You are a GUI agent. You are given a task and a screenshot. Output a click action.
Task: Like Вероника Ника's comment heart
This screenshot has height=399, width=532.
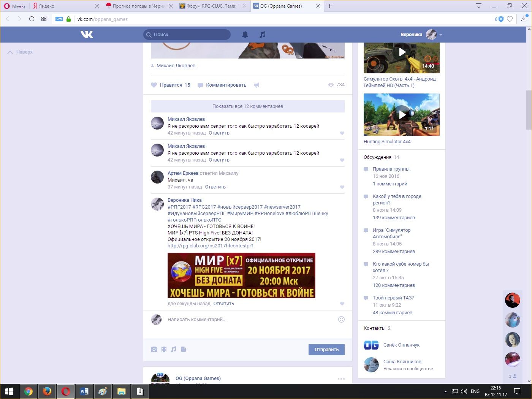click(342, 304)
